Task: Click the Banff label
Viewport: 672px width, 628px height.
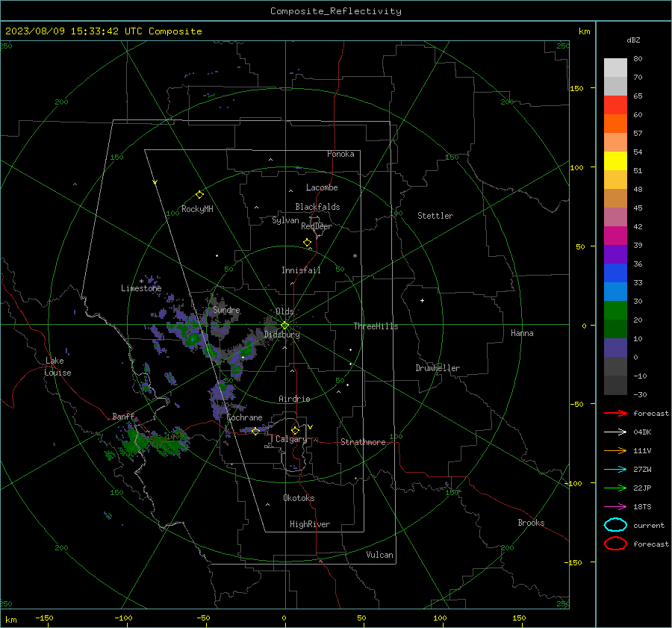Action: click(123, 417)
